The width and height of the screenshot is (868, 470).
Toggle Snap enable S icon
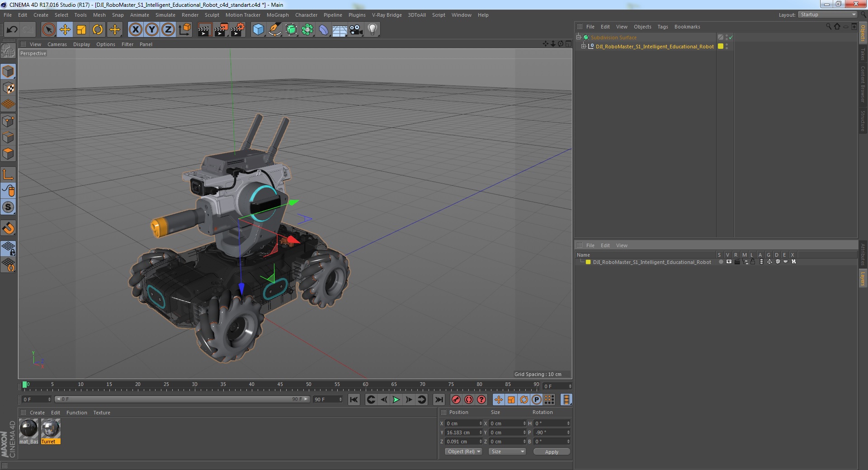[8, 207]
